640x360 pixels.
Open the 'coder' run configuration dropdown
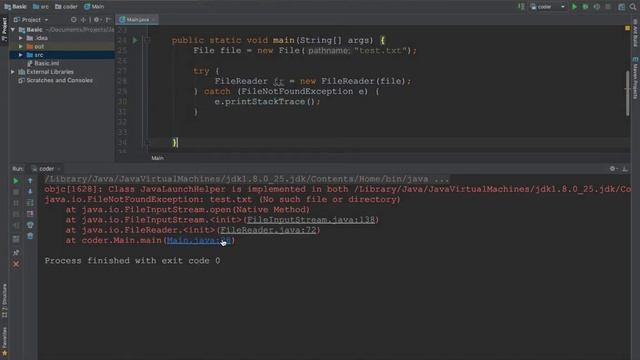pyautogui.click(x=548, y=7)
